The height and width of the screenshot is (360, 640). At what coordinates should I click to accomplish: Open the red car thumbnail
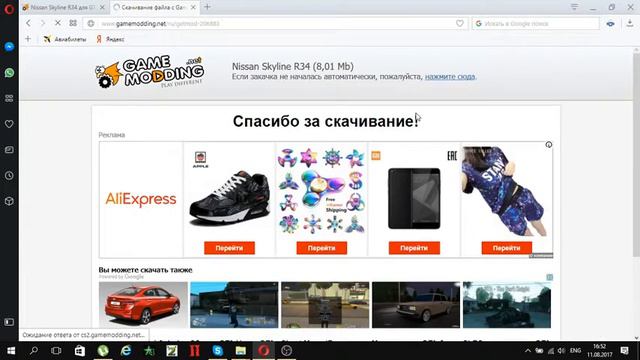point(143,304)
